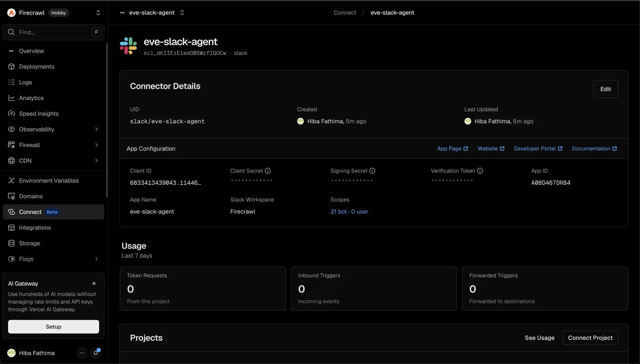
Task: Open the Deployments sidebar item
Action: pyautogui.click(x=54, y=67)
